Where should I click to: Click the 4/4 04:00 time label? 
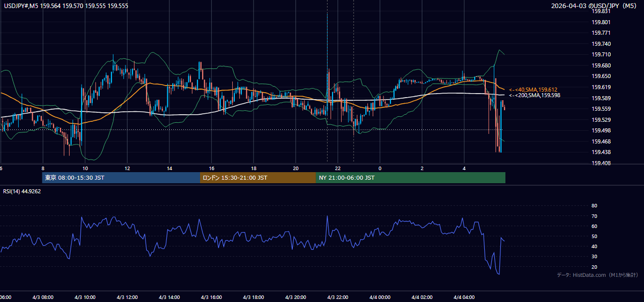[465, 297]
